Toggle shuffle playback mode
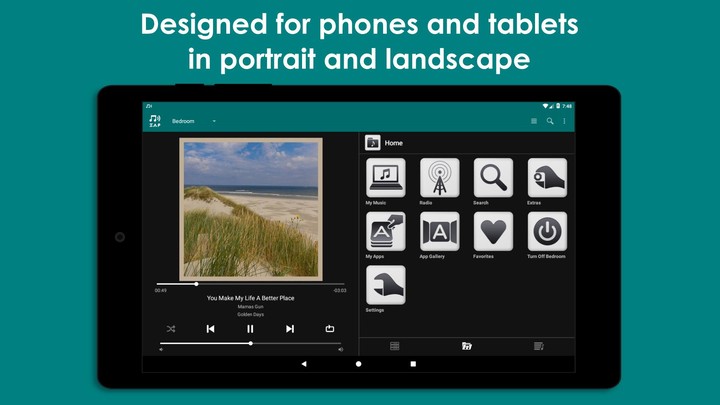This screenshot has height=405, width=720. pyautogui.click(x=170, y=328)
